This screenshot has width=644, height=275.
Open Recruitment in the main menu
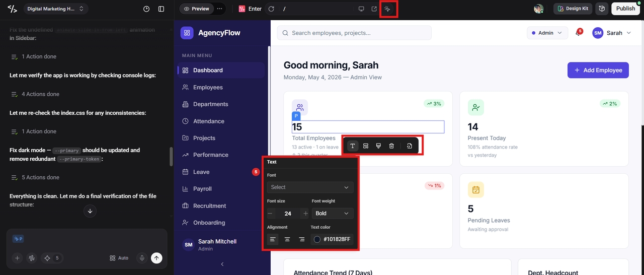(x=221, y=206)
